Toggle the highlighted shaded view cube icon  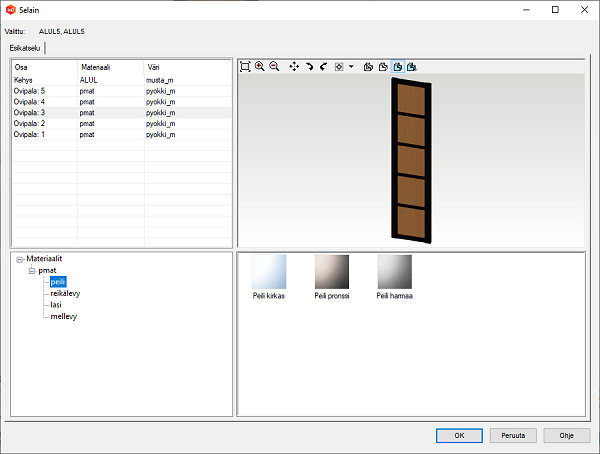click(x=397, y=66)
